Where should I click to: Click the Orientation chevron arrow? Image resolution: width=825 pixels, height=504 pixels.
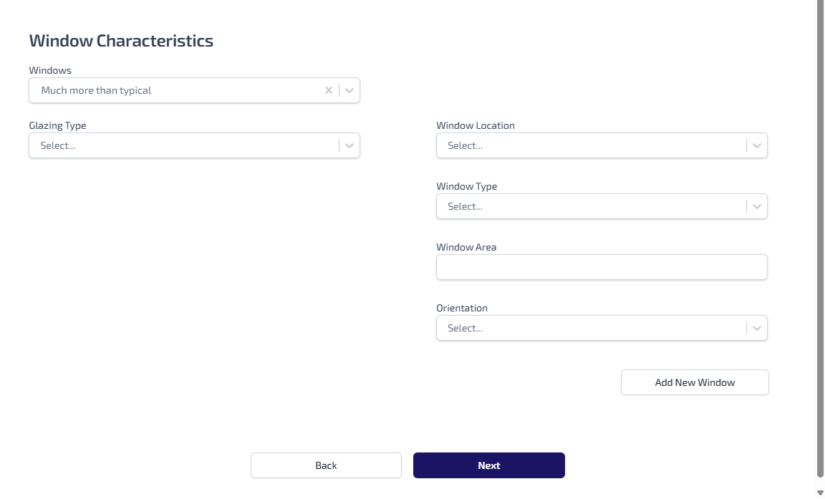[756, 328]
